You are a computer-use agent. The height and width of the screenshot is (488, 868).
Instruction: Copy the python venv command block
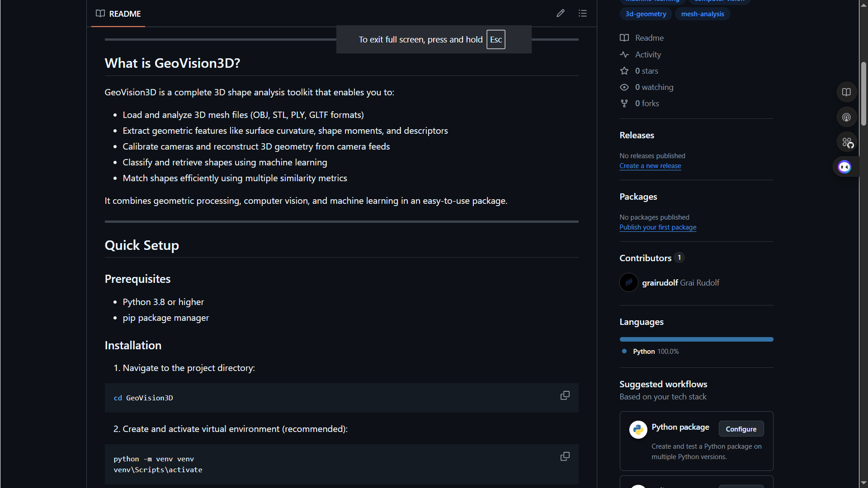[565, 457]
